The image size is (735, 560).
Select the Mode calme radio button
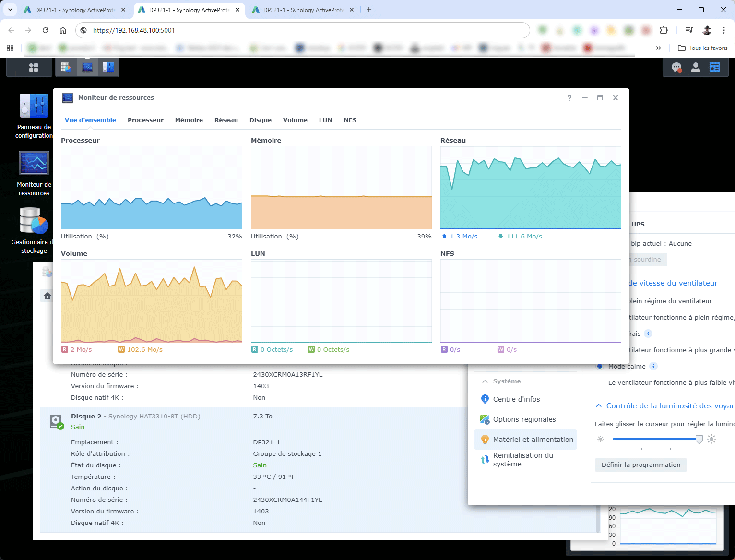[600, 366]
